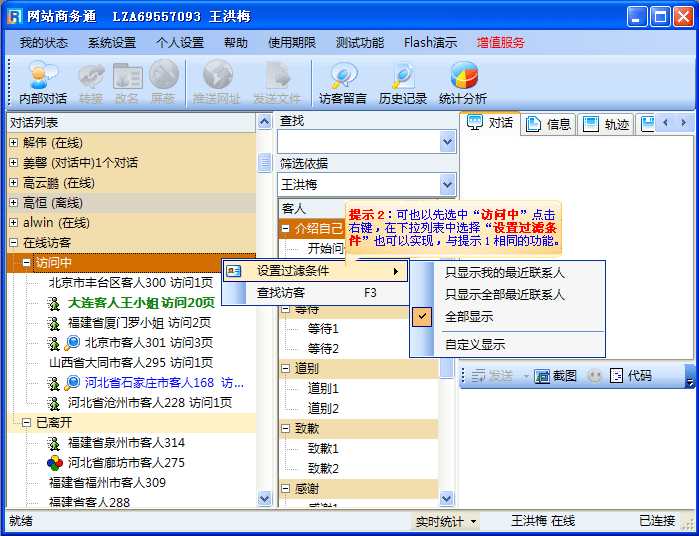Expand the 解伟 (在线) tree node
This screenshot has width=699, height=536.
pyautogui.click(x=13, y=143)
